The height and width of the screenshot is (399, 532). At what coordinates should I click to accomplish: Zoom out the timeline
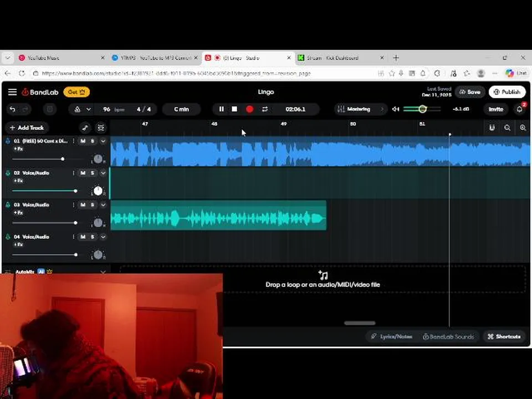coord(507,128)
